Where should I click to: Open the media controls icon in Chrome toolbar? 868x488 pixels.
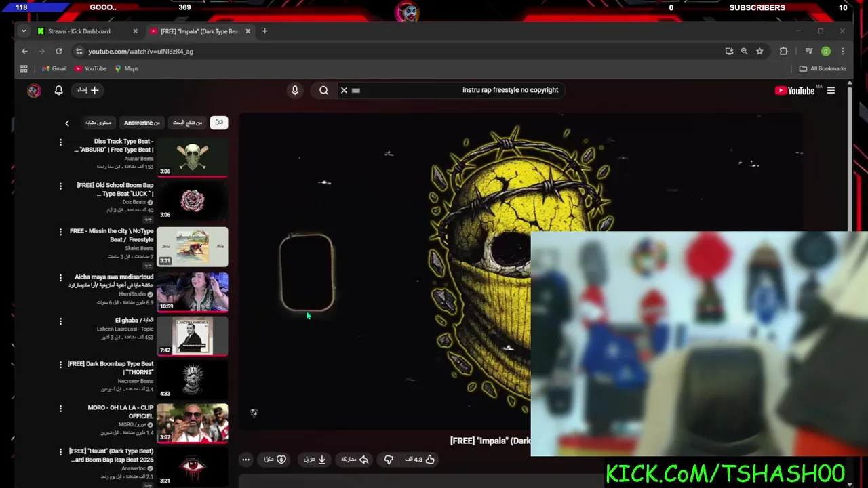pos(809,51)
